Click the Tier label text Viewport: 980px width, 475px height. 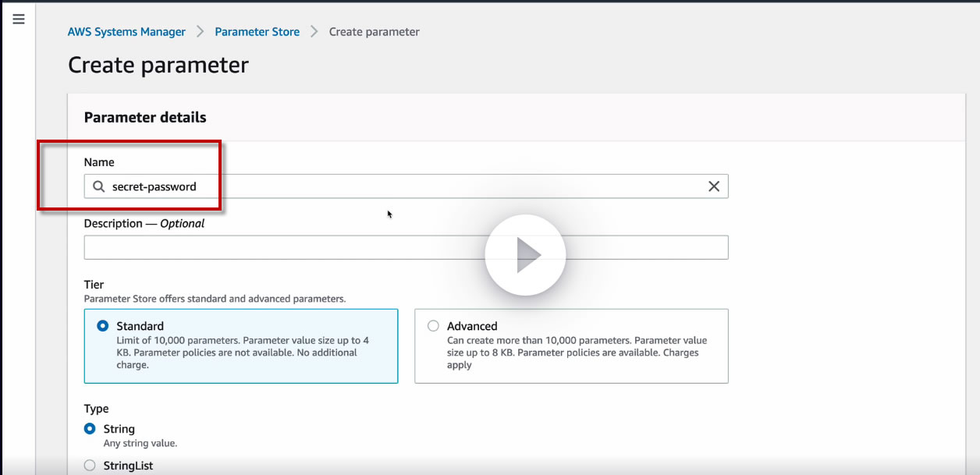94,285
